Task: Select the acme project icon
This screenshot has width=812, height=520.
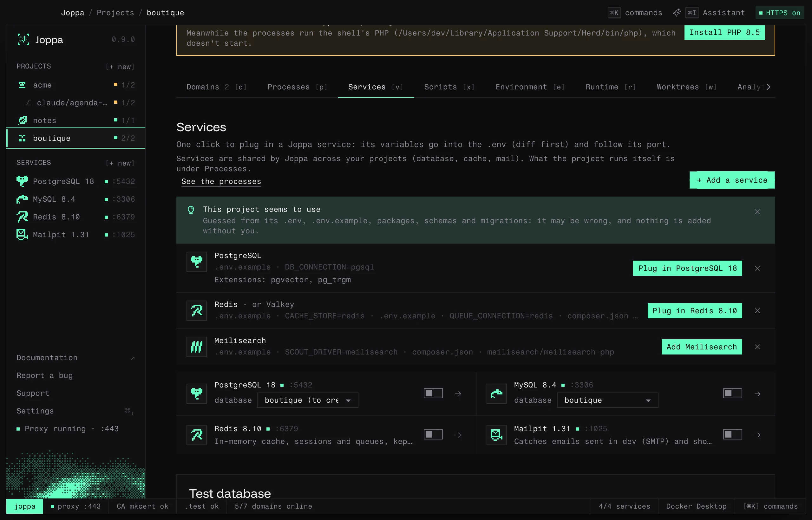Action: click(x=22, y=85)
